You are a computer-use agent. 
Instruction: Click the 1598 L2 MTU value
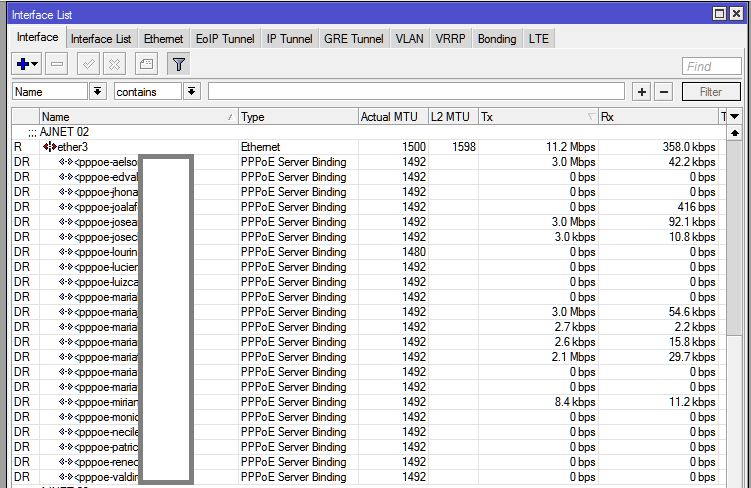(x=464, y=147)
